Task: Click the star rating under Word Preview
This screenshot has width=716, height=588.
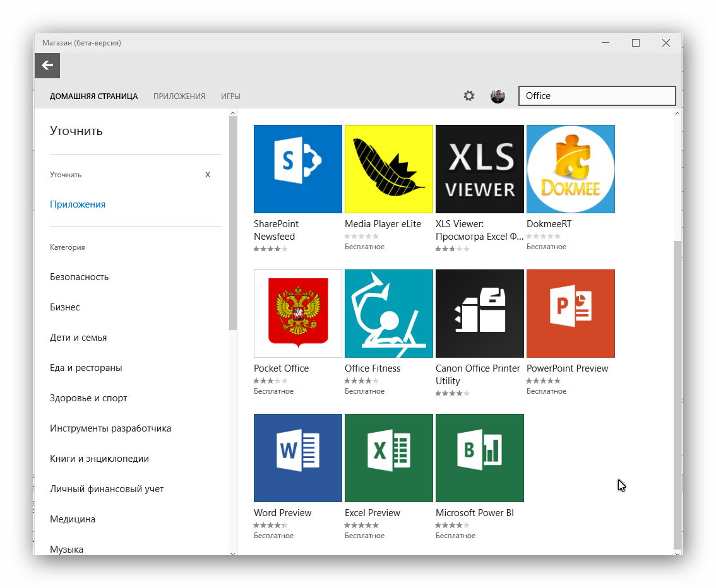Action: point(271,526)
